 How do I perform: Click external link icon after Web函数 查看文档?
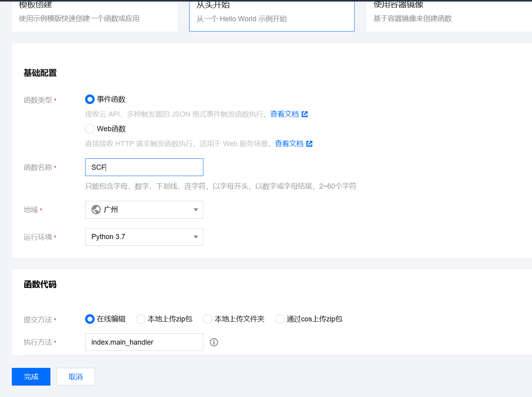tap(309, 144)
